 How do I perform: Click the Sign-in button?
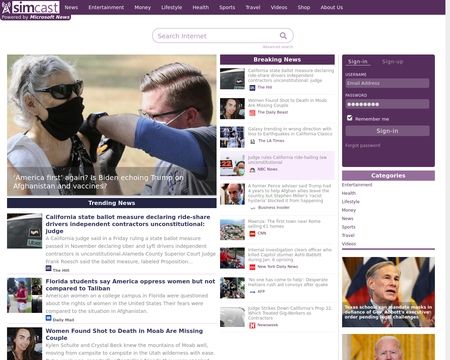(x=387, y=131)
